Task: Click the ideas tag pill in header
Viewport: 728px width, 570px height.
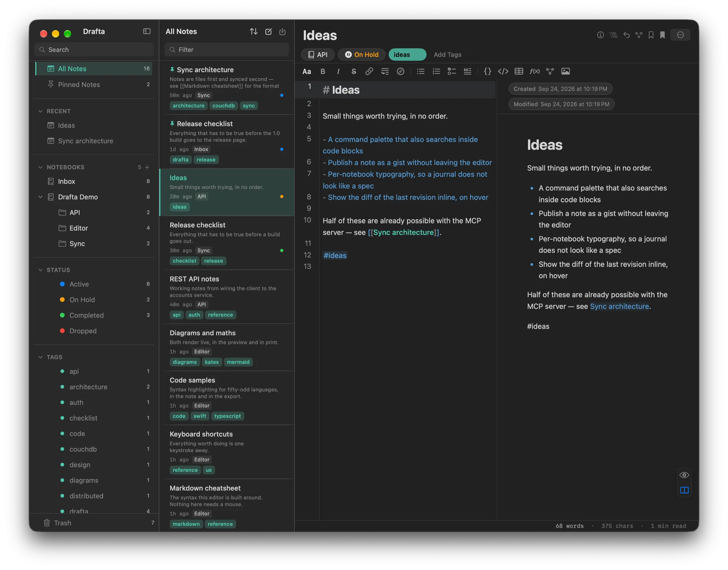Action: tap(407, 55)
